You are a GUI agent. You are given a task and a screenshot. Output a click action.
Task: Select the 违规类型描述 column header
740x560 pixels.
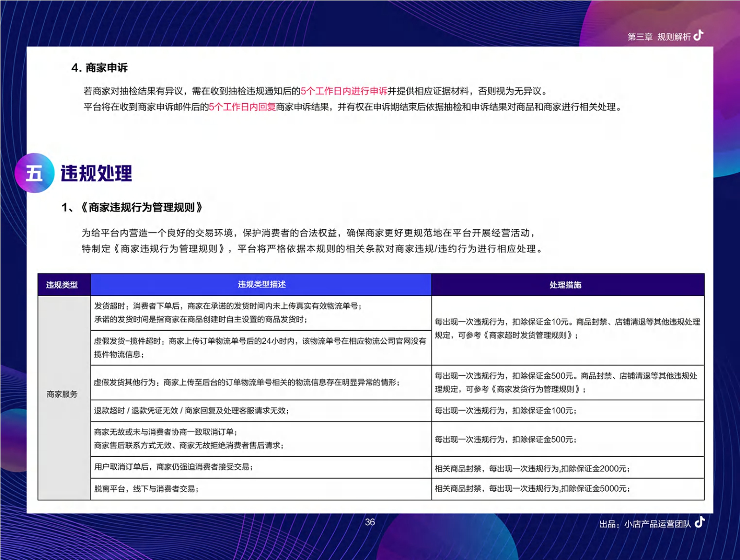pyautogui.click(x=262, y=284)
